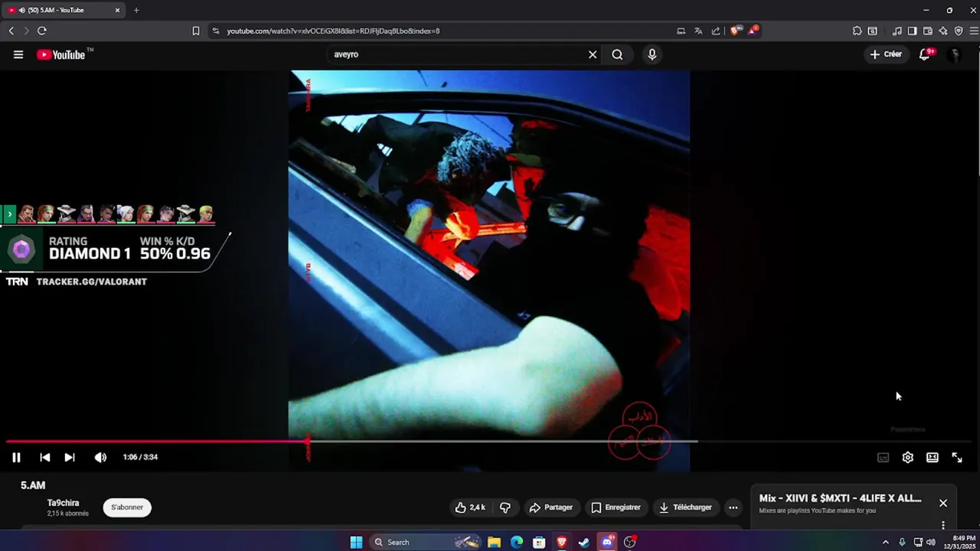Image resolution: width=980 pixels, height=551 pixels.
Task: Save video with Enregistrer
Action: 616,507
